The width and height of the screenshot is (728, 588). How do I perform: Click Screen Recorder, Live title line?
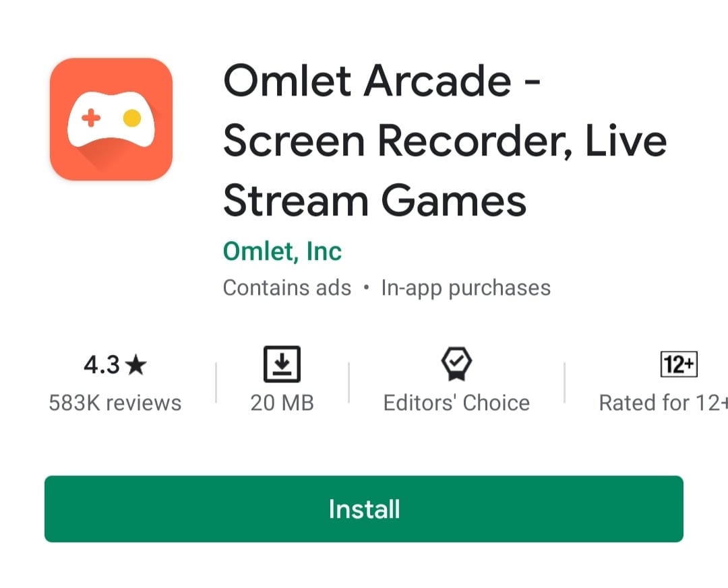[445, 141]
